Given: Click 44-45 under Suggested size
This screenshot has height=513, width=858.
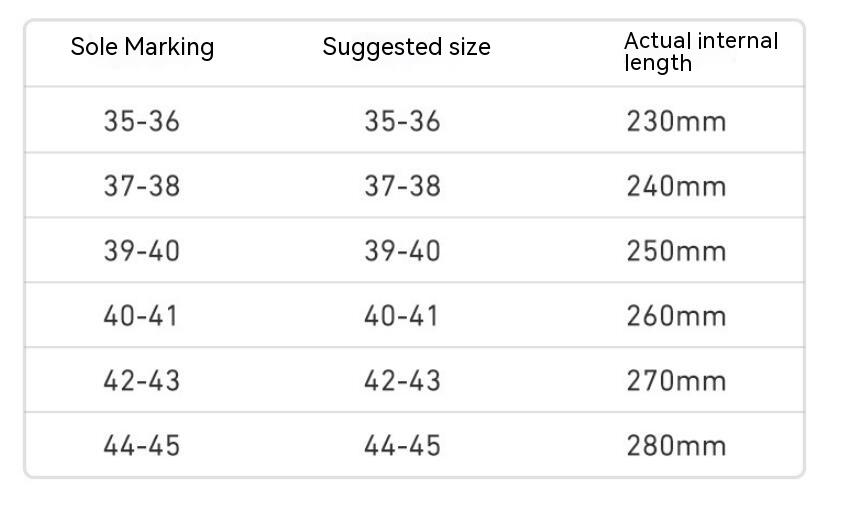Looking at the screenshot, I should [402, 446].
